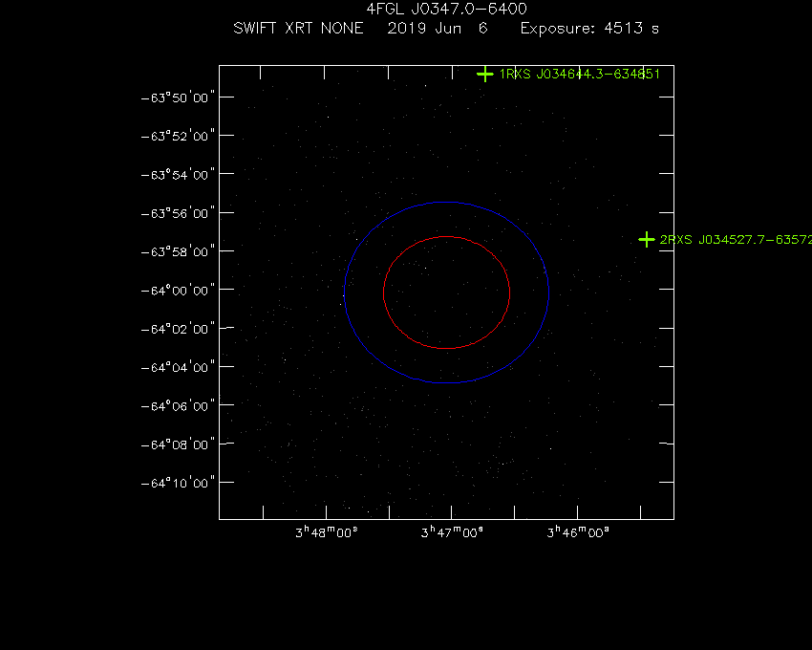This screenshot has width=812, height=650.
Task: Click the 3h46m00s right ascension label
Action: (x=578, y=531)
